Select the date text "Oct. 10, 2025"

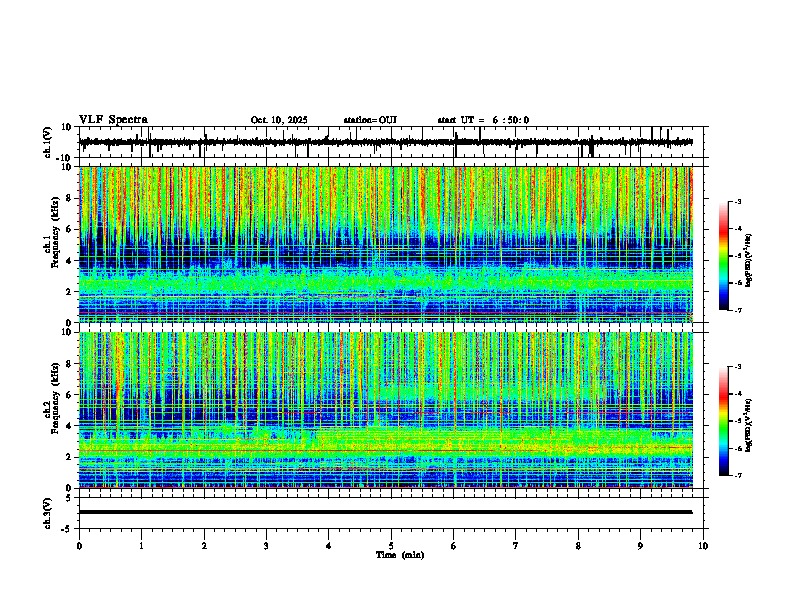(x=279, y=120)
